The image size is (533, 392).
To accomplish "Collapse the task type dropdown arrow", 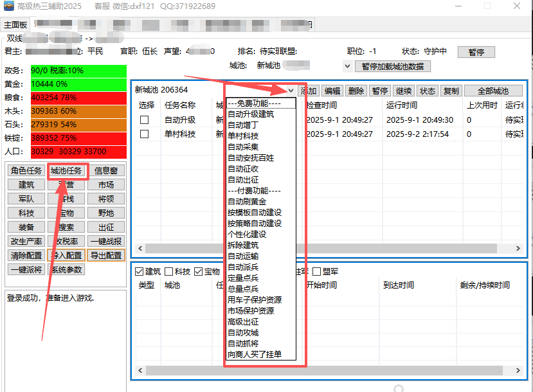I will pyautogui.click(x=291, y=91).
